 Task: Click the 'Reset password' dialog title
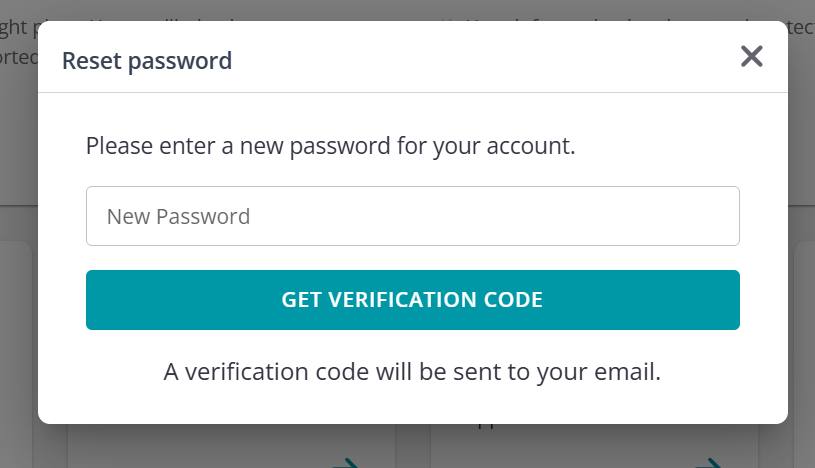coord(147,60)
